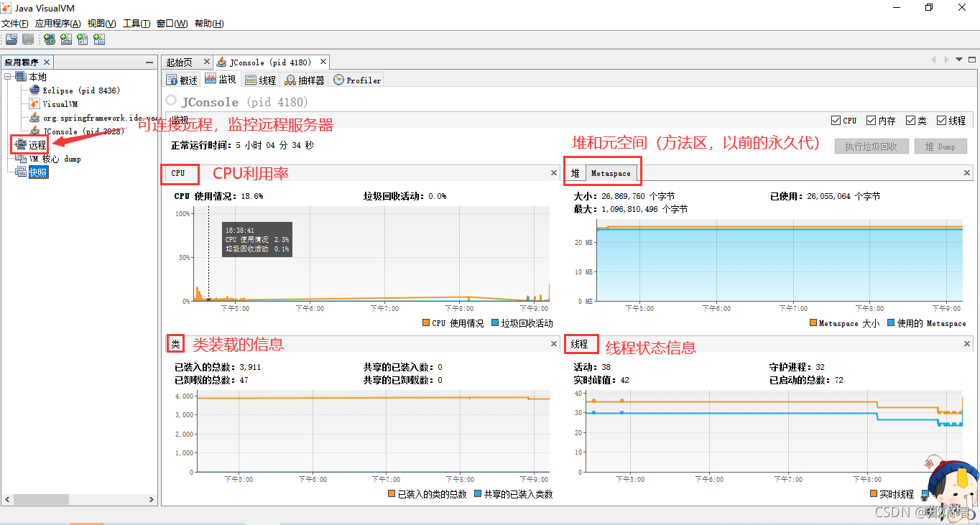Open the 监视 monitor tab

point(221,80)
